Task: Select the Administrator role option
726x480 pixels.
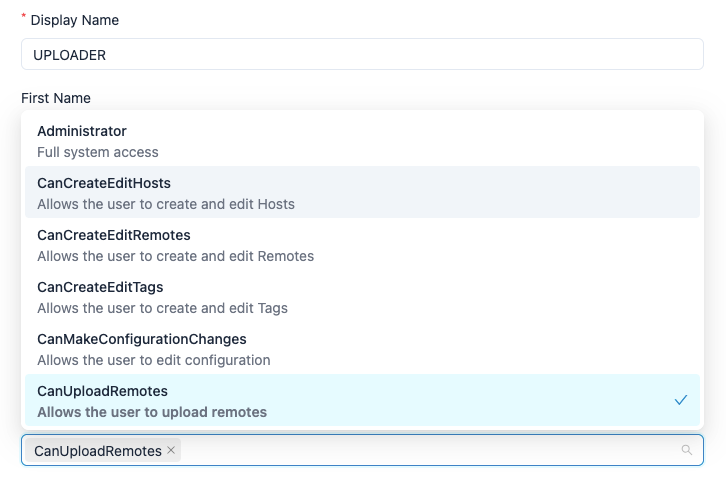Action: pyautogui.click(x=363, y=141)
